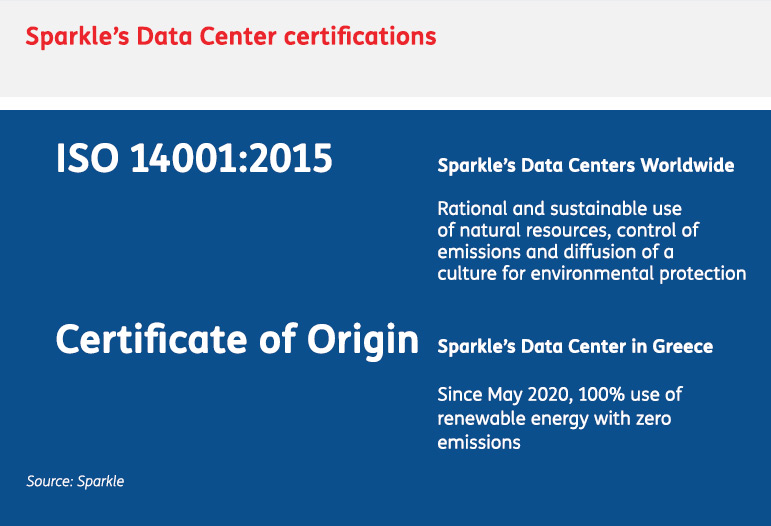
Task: Click "Sparkle's Data Center in Greece" subheading
Action: (x=575, y=347)
